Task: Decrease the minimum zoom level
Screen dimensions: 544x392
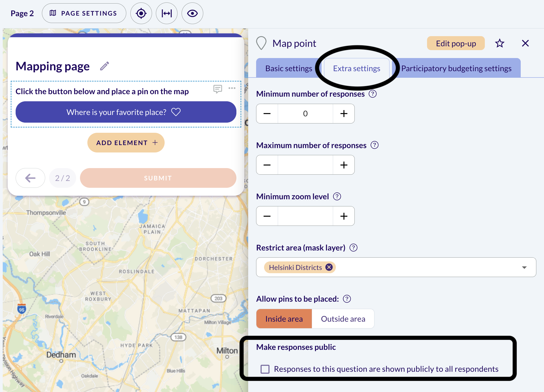Action: coord(267,216)
